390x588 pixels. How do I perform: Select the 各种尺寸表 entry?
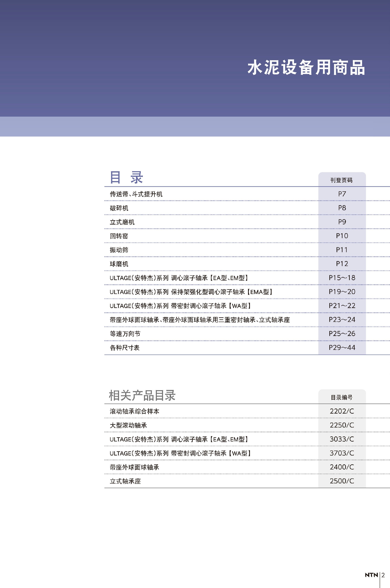125,347
